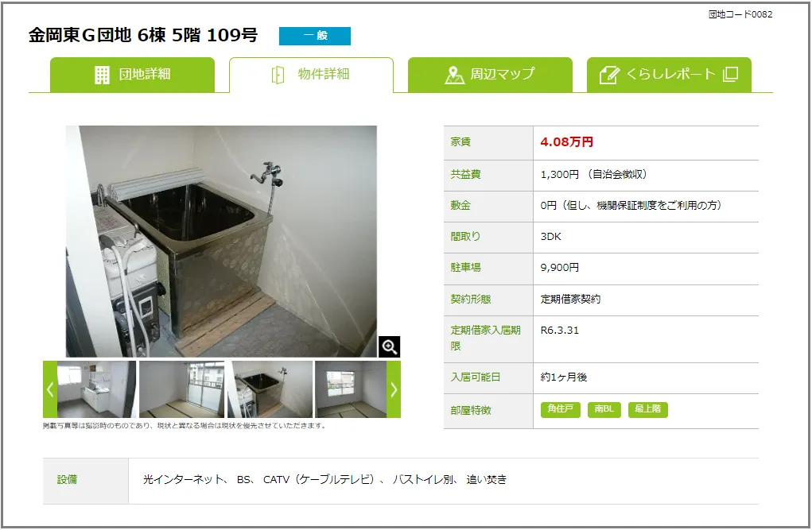The height and width of the screenshot is (530, 812).
Task: Click the magnifier zoom icon on photo
Action: click(x=390, y=346)
